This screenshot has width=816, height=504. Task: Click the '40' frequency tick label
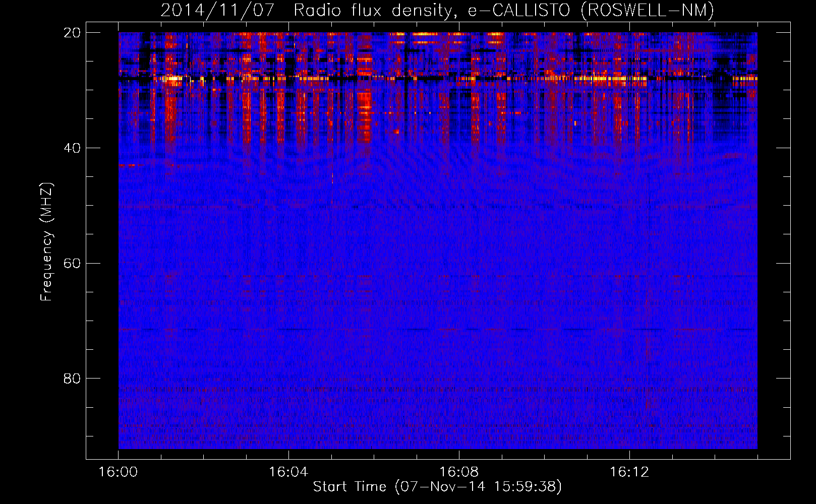(72, 148)
